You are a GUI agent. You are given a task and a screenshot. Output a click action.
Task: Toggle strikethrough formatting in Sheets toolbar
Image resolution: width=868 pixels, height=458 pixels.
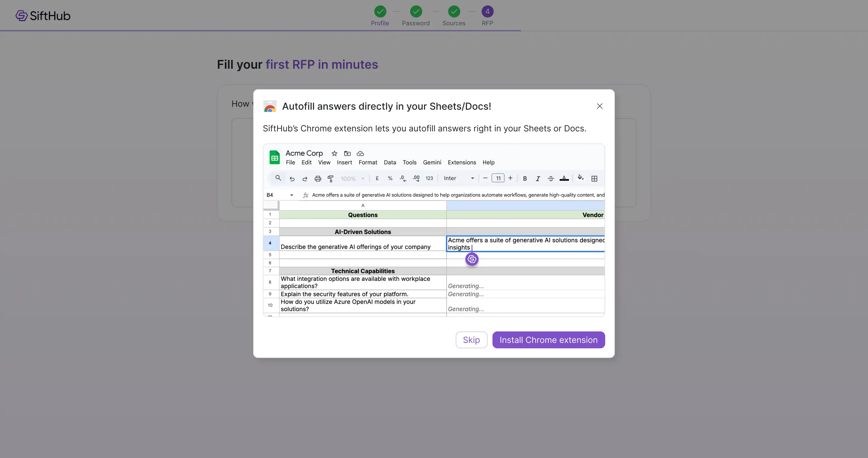click(x=551, y=178)
